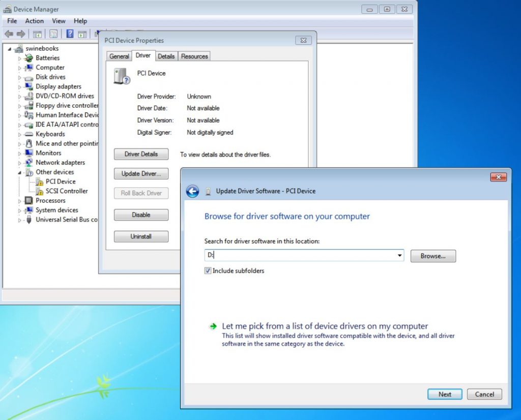Open the driver location dropdown arrow
Image resolution: width=521 pixels, height=420 pixels.
pyautogui.click(x=399, y=256)
